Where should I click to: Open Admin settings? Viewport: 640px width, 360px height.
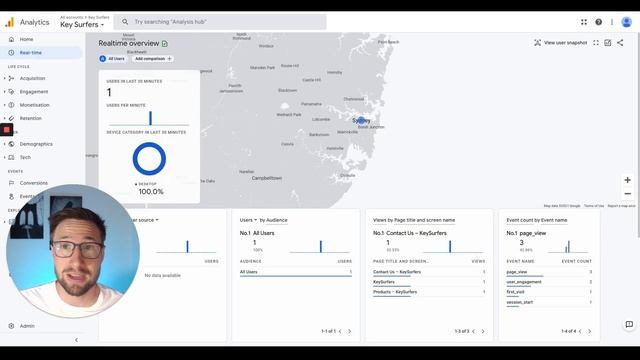coord(27,326)
